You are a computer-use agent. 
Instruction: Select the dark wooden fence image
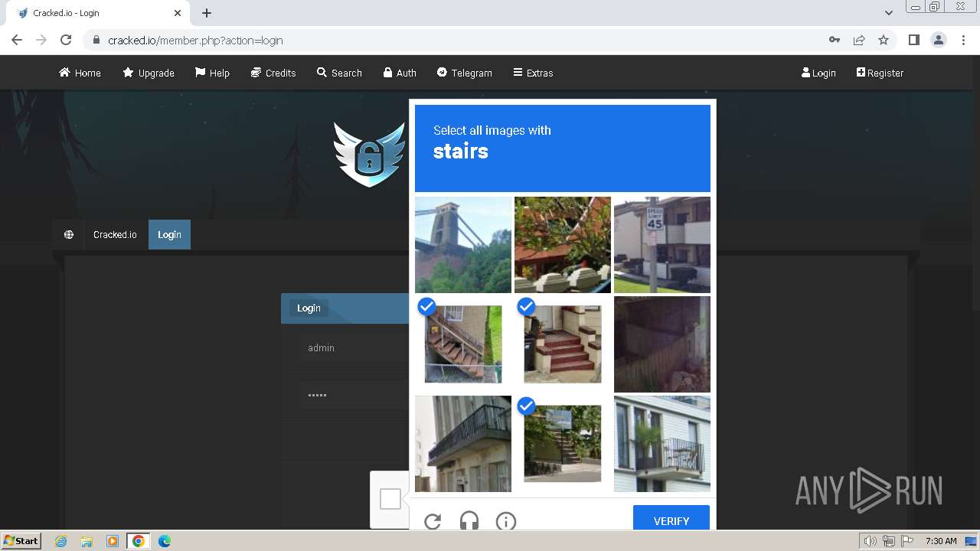pos(662,344)
